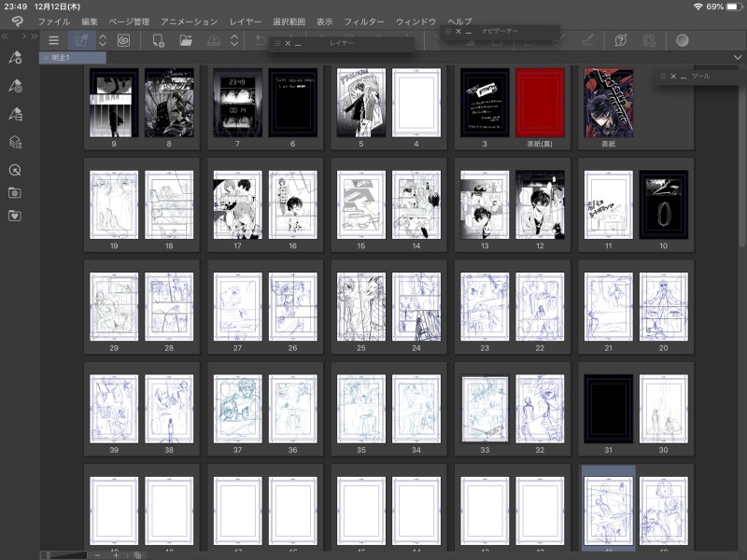Open up-down arrows next to edit mode icon
The width and height of the screenshot is (747, 560).
[x=103, y=40]
